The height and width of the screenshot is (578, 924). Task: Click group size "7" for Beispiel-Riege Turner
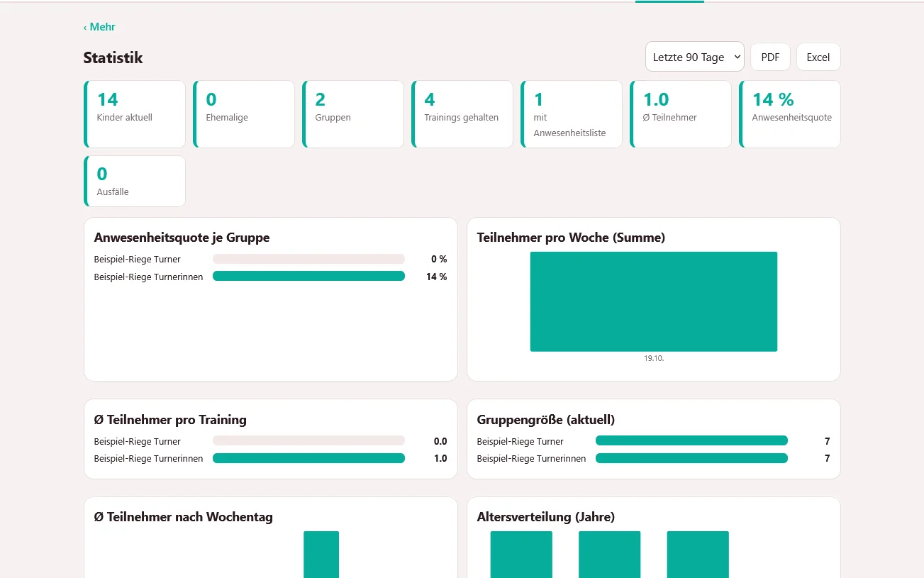pyautogui.click(x=827, y=441)
